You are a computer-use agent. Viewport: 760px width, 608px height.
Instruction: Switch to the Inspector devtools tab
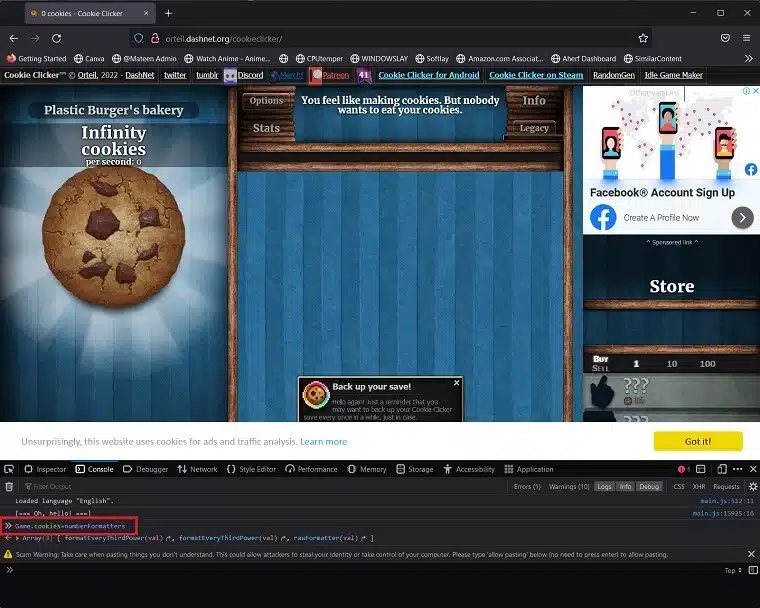tap(45, 469)
